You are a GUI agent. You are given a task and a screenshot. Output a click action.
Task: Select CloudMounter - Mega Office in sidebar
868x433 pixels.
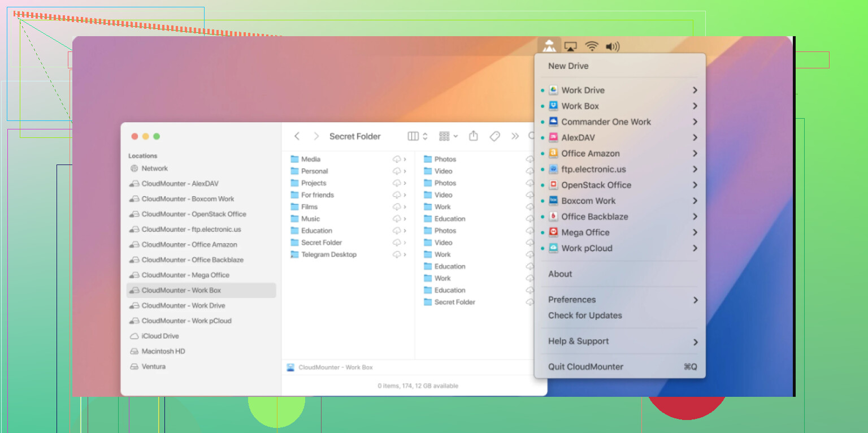click(185, 275)
